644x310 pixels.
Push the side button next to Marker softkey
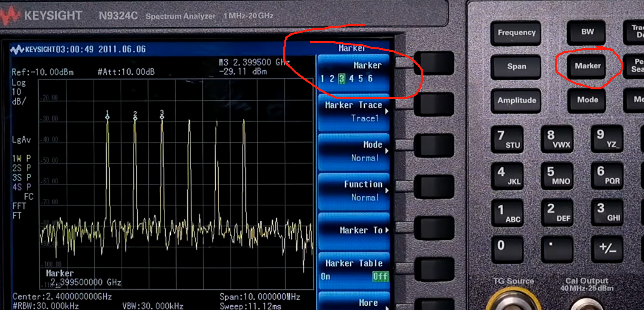pos(434,63)
